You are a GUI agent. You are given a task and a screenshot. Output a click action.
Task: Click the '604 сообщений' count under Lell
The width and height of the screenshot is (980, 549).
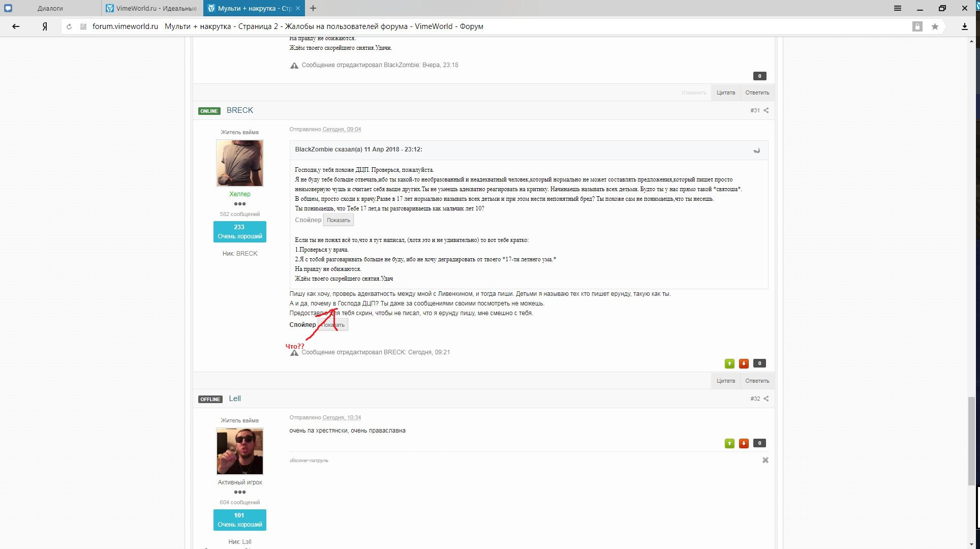(239, 502)
